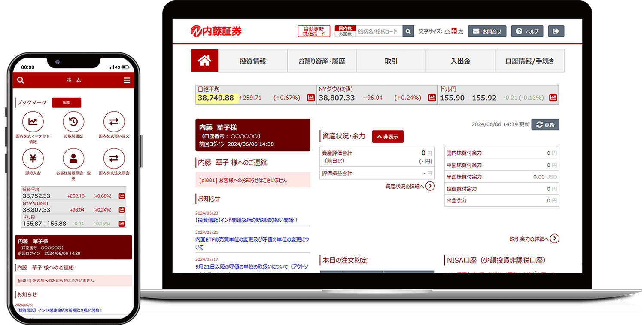Set font size to 大

pos(460,31)
